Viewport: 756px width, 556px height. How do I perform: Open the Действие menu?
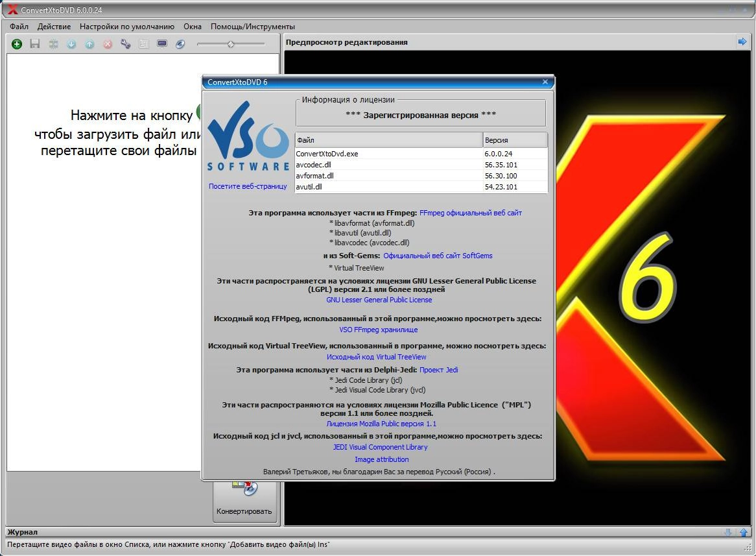[x=54, y=27]
